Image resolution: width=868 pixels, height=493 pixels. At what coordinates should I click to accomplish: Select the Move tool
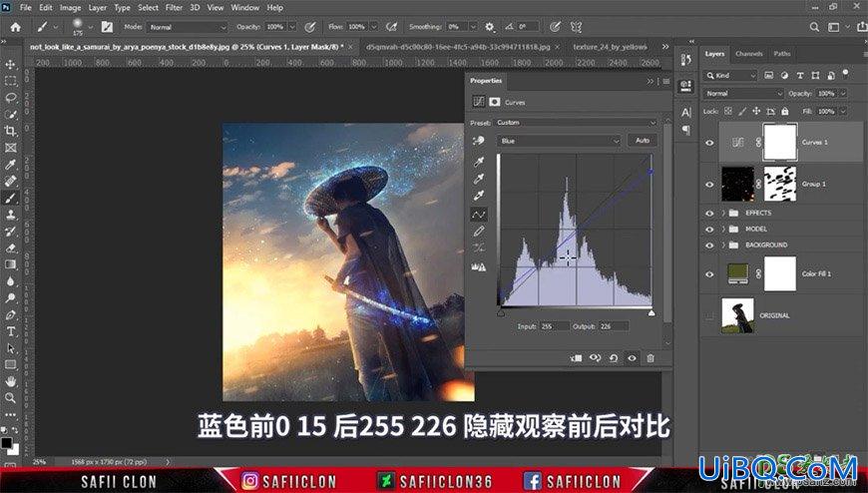(10, 64)
